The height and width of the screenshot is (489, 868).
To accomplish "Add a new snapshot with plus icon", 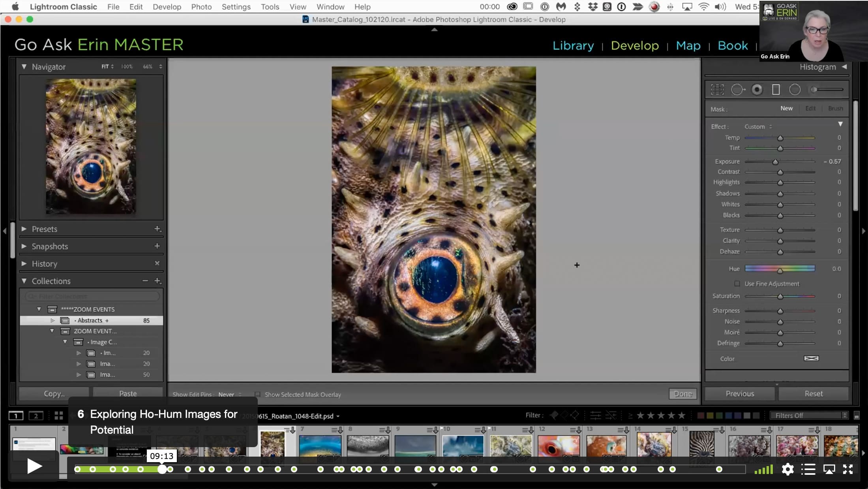I will coord(157,246).
